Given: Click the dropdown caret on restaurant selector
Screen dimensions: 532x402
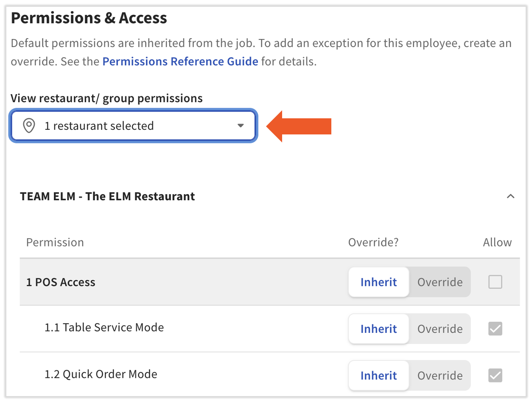Looking at the screenshot, I should click(x=241, y=126).
